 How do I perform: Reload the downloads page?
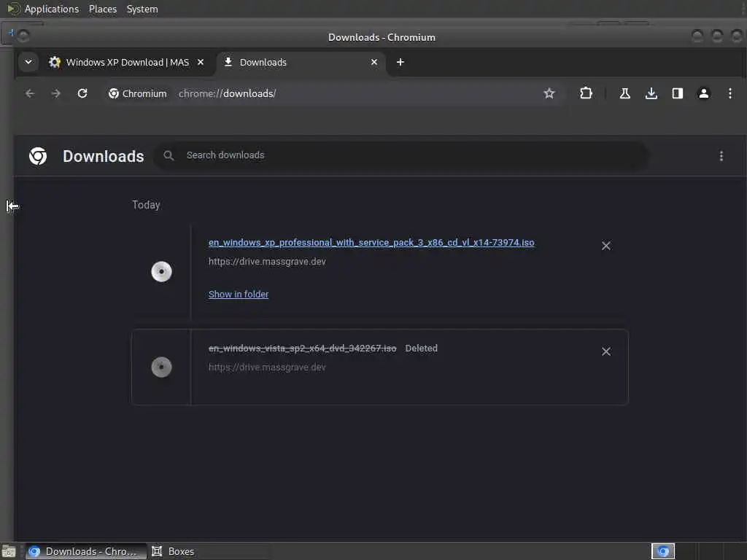coord(82,93)
